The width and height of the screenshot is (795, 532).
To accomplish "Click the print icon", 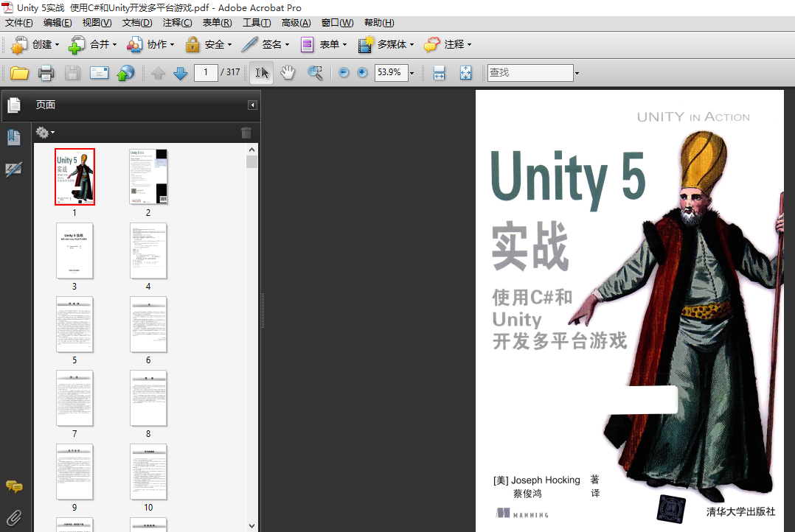I will (x=46, y=73).
